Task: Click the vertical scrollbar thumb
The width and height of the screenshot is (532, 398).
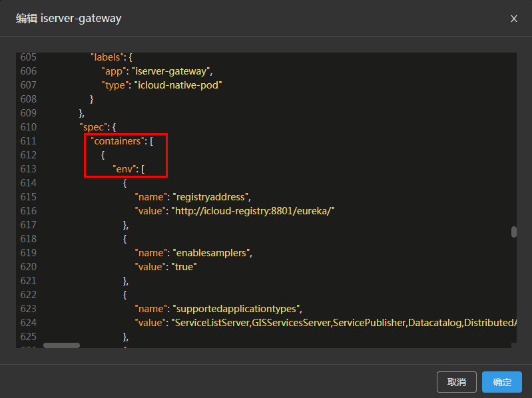Action: 513,232
